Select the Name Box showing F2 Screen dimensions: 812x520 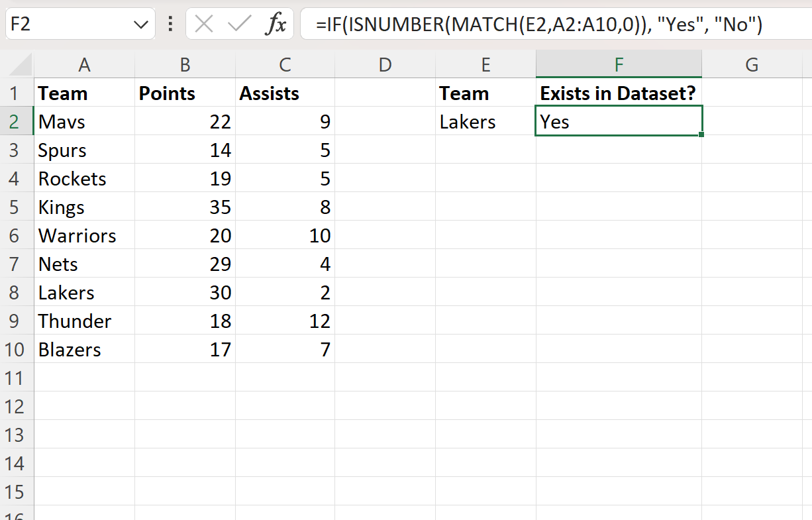point(66,24)
